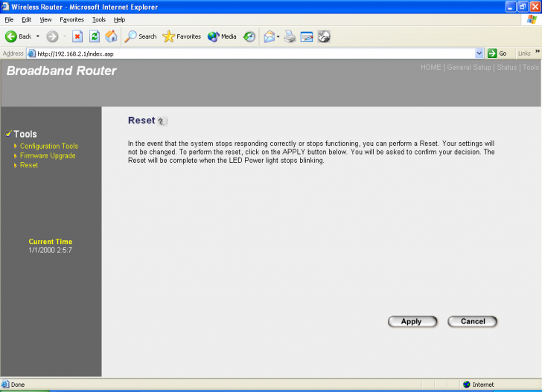Expand the Links toolbar chevron
The height and width of the screenshot is (392, 542).
coord(538,51)
